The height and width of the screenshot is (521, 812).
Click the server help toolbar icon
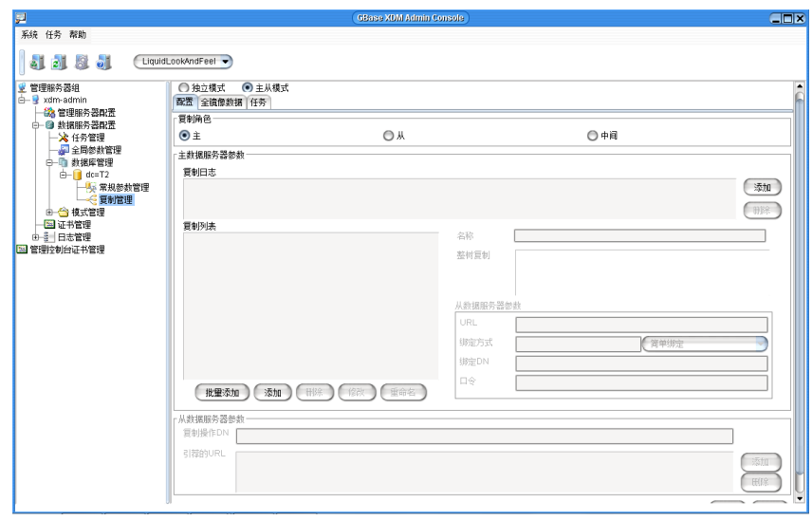point(104,62)
